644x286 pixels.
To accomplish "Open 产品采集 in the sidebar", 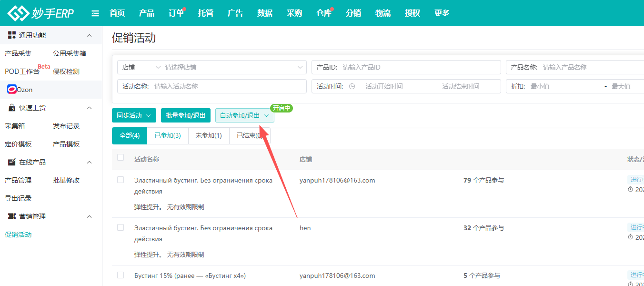I will point(18,53).
